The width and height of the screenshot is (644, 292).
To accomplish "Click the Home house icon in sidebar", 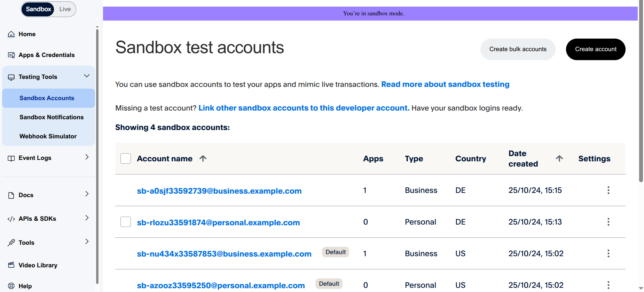I will [x=11, y=34].
